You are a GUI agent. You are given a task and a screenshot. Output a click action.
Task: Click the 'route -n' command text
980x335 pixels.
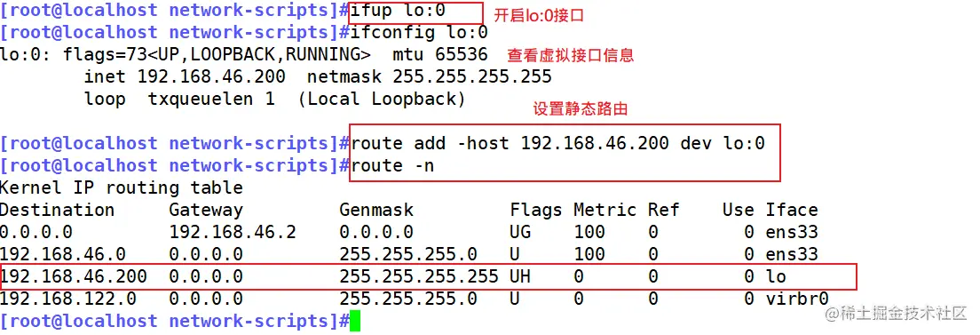[392, 165]
